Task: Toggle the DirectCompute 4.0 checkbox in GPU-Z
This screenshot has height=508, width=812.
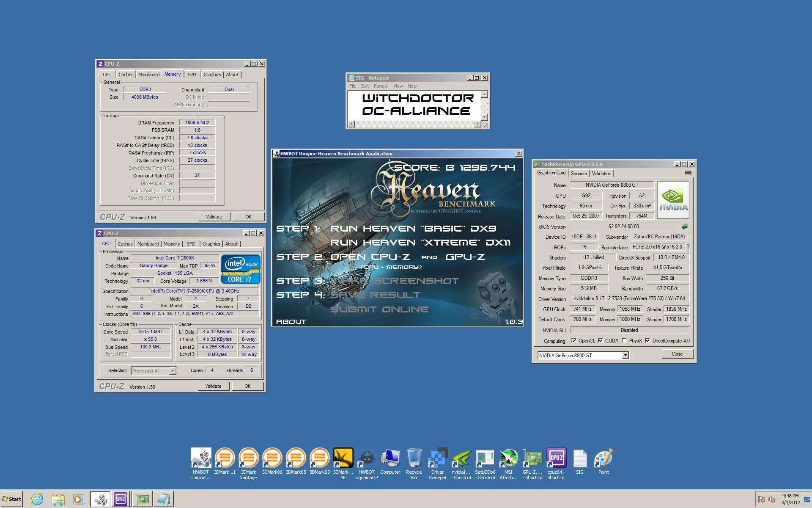Action: [647, 341]
